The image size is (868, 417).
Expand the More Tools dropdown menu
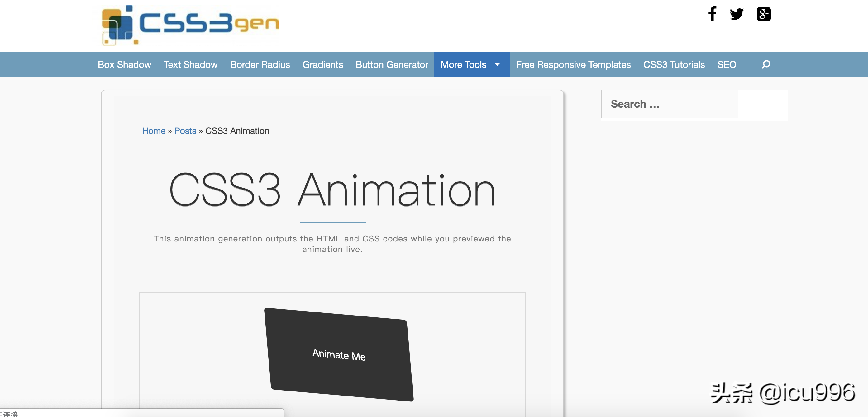(471, 65)
